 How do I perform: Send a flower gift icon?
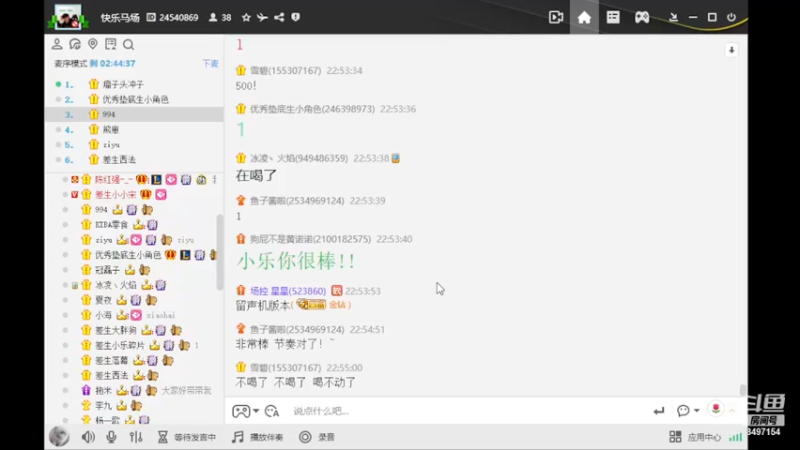point(716,409)
